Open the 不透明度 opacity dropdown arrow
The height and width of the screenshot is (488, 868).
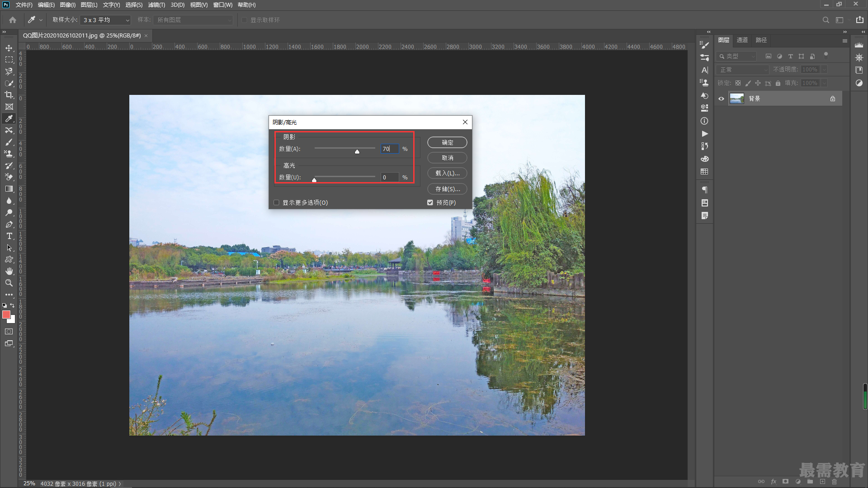point(824,70)
